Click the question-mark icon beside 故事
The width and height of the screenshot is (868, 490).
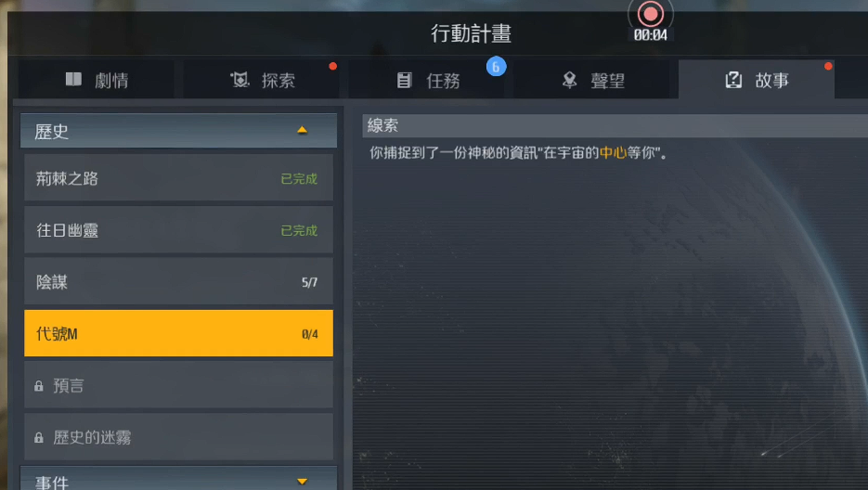point(733,80)
